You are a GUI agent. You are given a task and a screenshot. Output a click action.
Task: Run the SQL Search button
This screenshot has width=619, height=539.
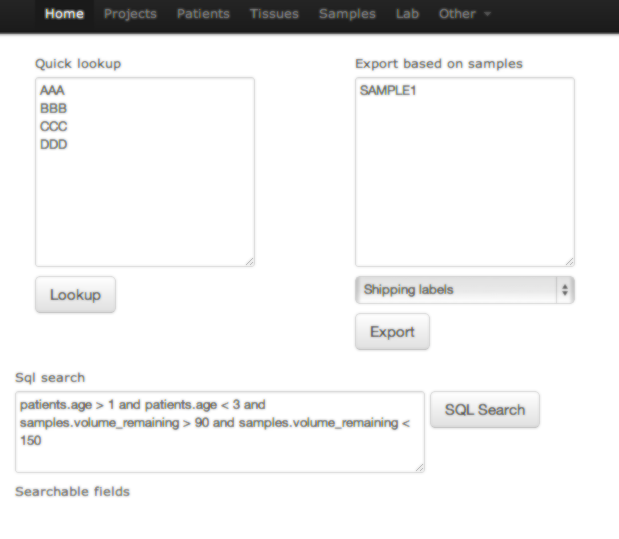click(x=485, y=409)
